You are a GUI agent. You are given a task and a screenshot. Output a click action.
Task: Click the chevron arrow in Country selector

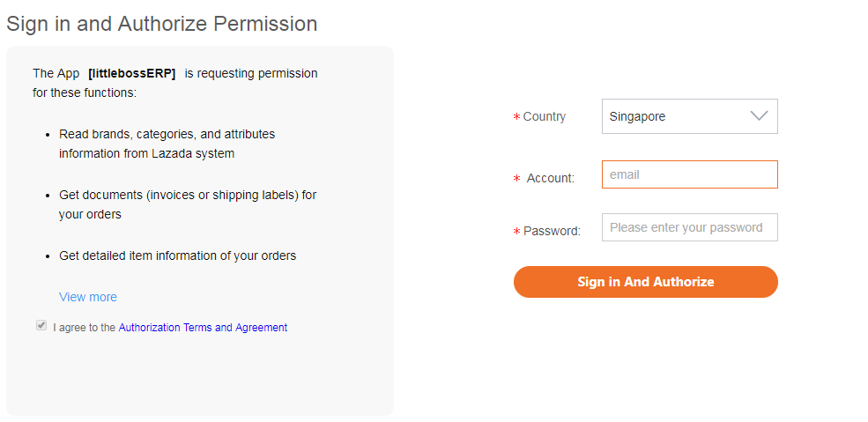point(759,116)
